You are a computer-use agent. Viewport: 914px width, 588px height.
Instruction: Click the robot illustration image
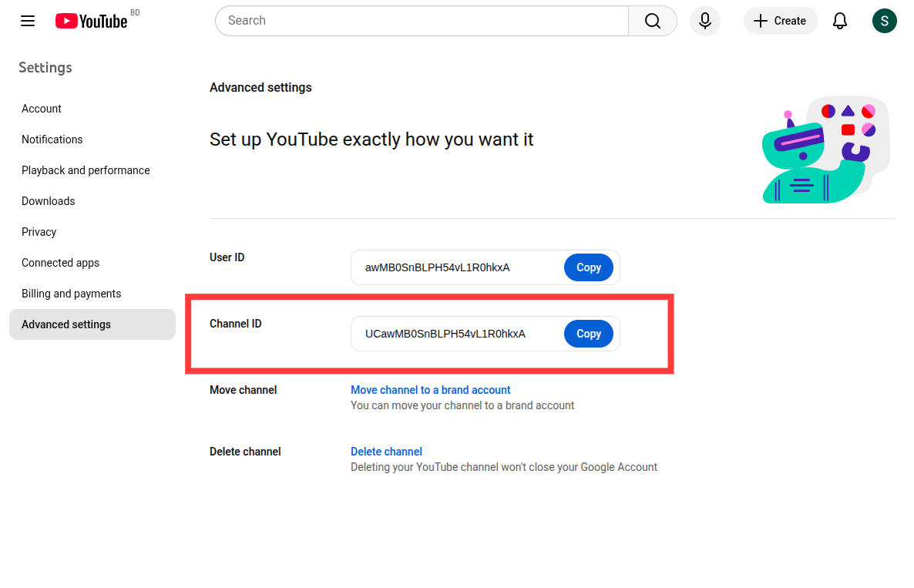825,149
